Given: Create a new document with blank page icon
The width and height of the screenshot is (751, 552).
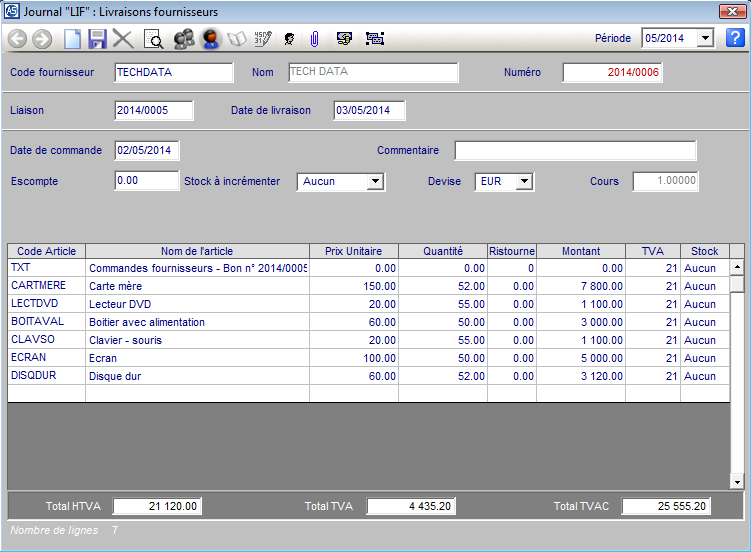Looking at the screenshot, I should 72,39.
